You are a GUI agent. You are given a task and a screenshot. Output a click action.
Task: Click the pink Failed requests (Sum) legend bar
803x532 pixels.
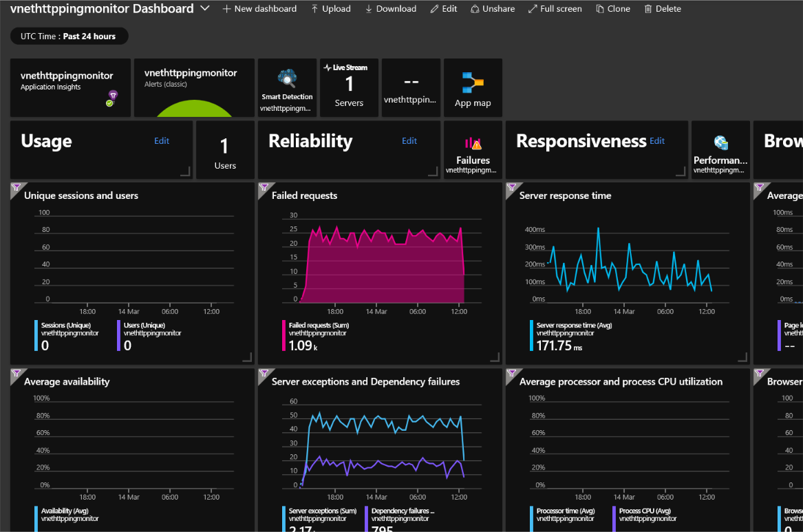[x=283, y=336]
